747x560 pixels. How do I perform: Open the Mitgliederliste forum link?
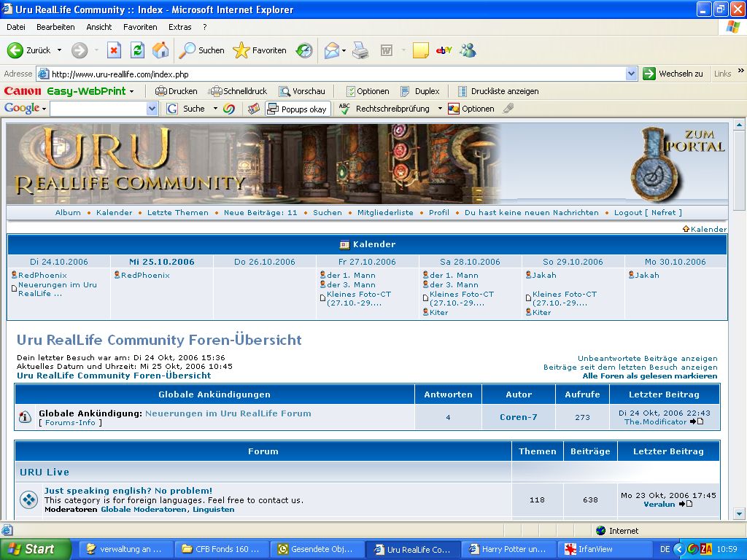point(385,213)
